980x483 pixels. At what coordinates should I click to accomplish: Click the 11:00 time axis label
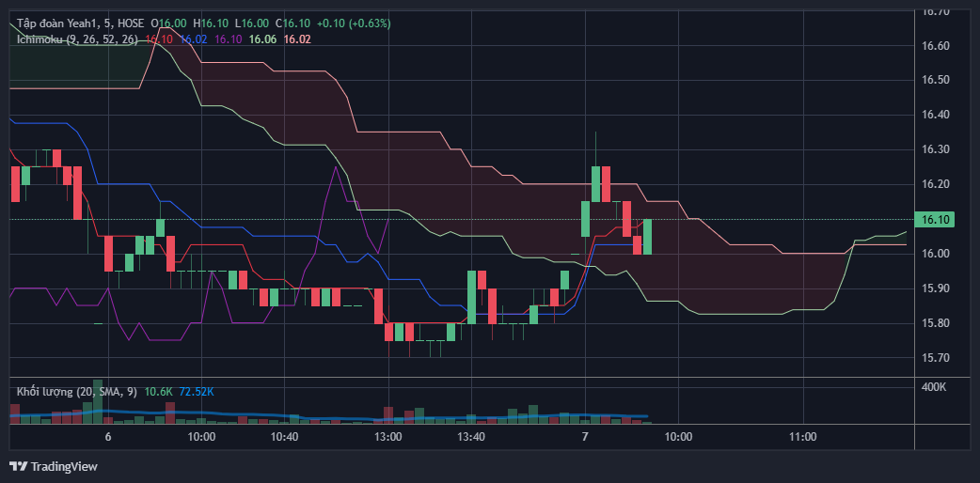tap(803, 437)
